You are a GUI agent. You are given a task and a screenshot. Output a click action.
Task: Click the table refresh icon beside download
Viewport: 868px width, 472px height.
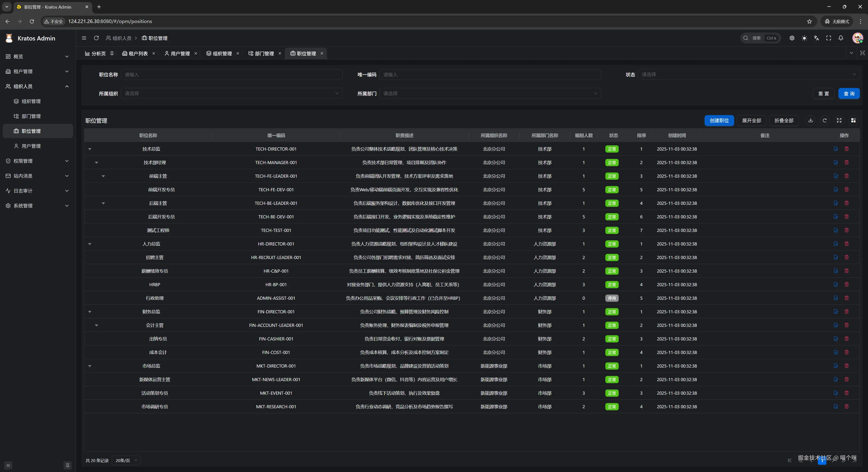pos(825,120)
